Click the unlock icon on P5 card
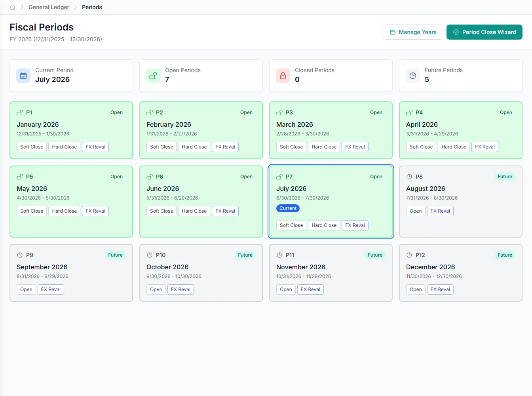This screenshot has height=396, width=532. (x=20, y=177)
